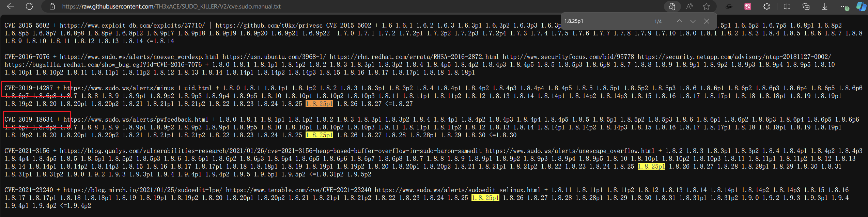This screenshot has width=868, height=217.
Task: Add this page to favorites
Action: tap(707, 6)
